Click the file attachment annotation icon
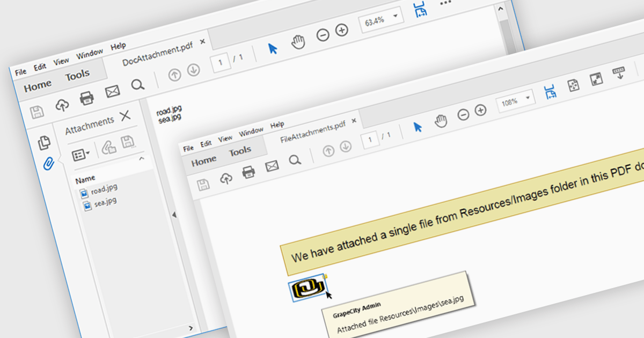This screenshot has height=338, width=644. coord(309,289)
